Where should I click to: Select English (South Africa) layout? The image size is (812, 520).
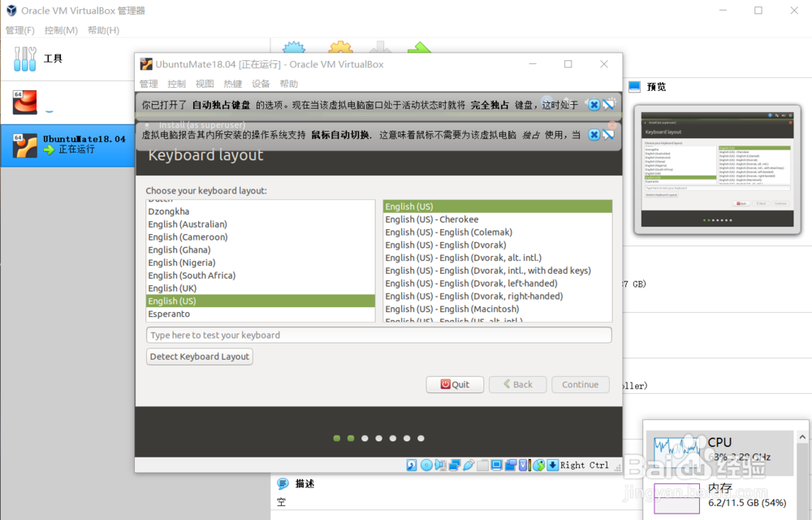pos(261,275)
